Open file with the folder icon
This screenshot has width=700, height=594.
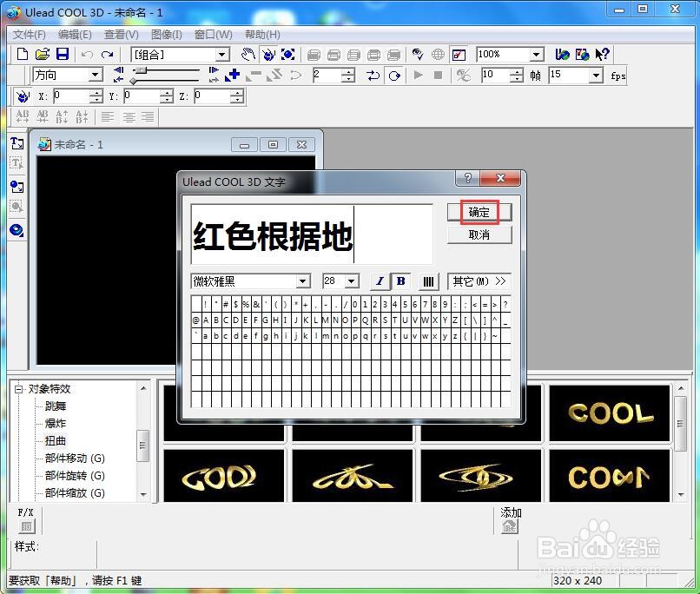(x=43, y=55)
